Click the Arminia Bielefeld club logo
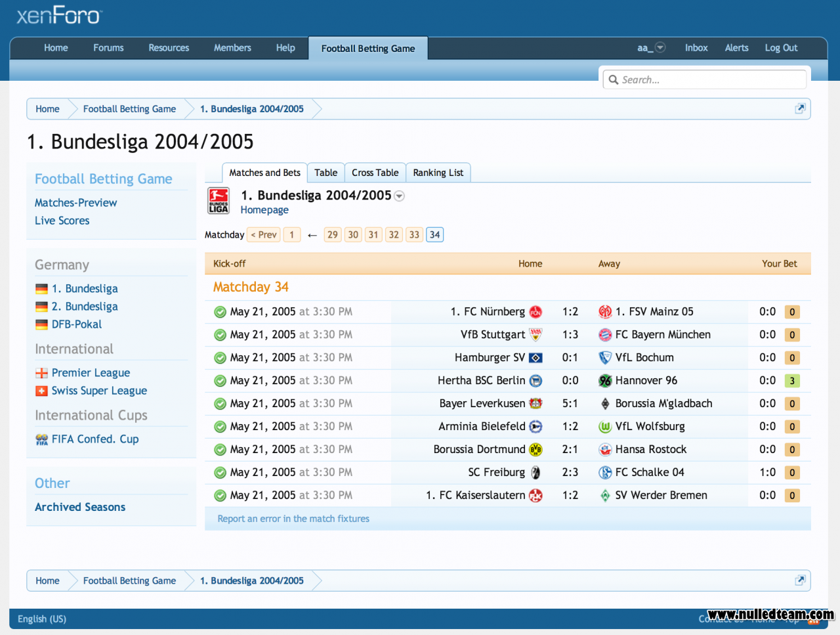Screen dimensions: 840x635 pyautogui.click(x=535, y=427)
